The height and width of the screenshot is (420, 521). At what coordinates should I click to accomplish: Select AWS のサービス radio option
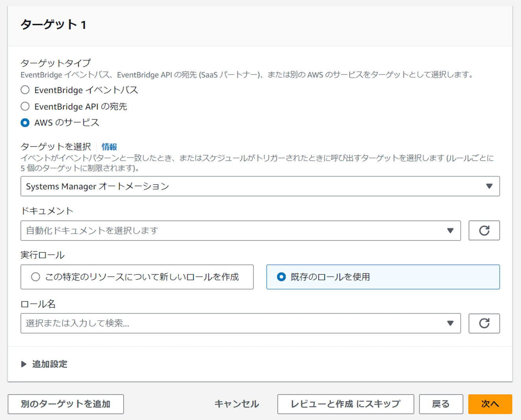25,123
